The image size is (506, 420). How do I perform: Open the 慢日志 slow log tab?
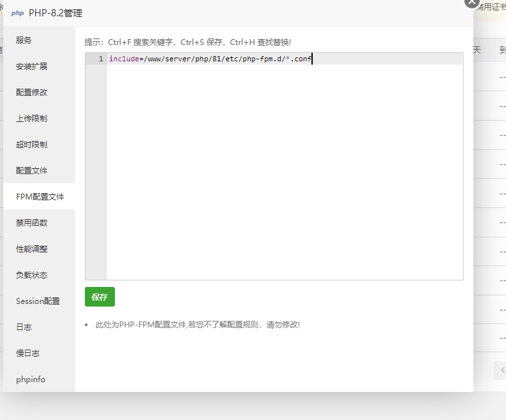pyautogui.click(x=39, y=353)
